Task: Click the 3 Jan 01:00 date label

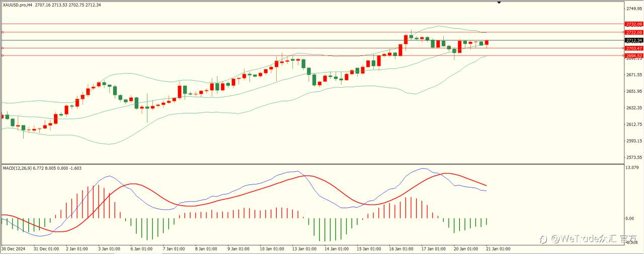Action: click(109, 249)
